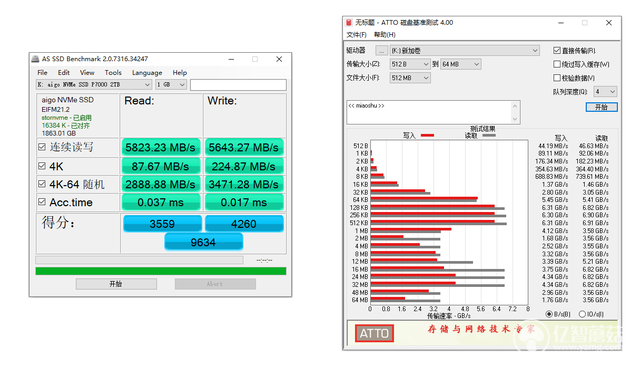The width and height of the screenshot is (640, 366).
Task: Select the IO/s radio button
Action: click(x=582, y=314)
